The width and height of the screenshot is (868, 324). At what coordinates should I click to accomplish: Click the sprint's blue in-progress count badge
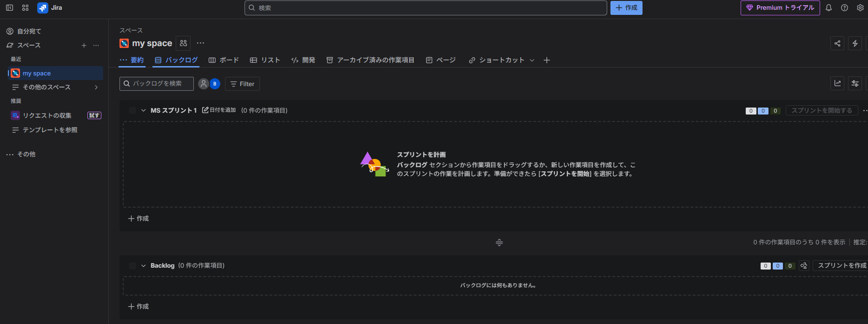[x=763, y=111]
